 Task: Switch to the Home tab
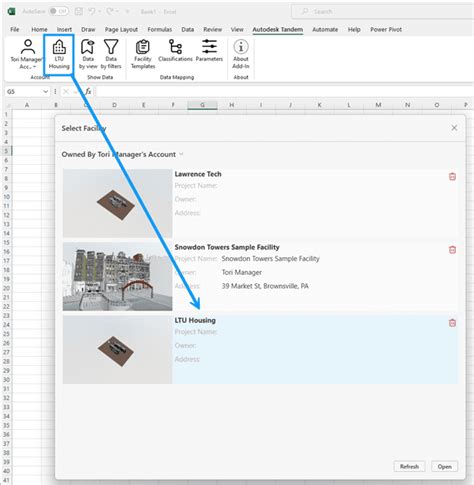click(39, 29)
